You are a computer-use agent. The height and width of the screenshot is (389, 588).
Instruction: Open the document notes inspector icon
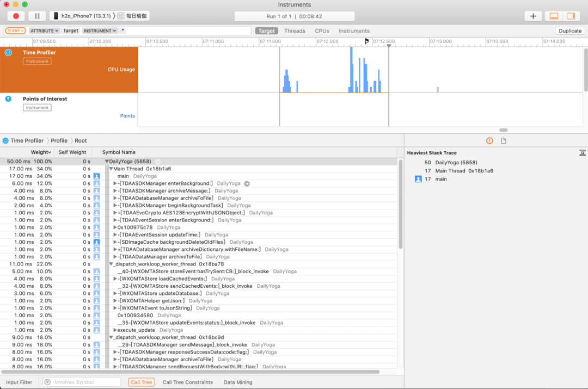[x=504, y=141]
